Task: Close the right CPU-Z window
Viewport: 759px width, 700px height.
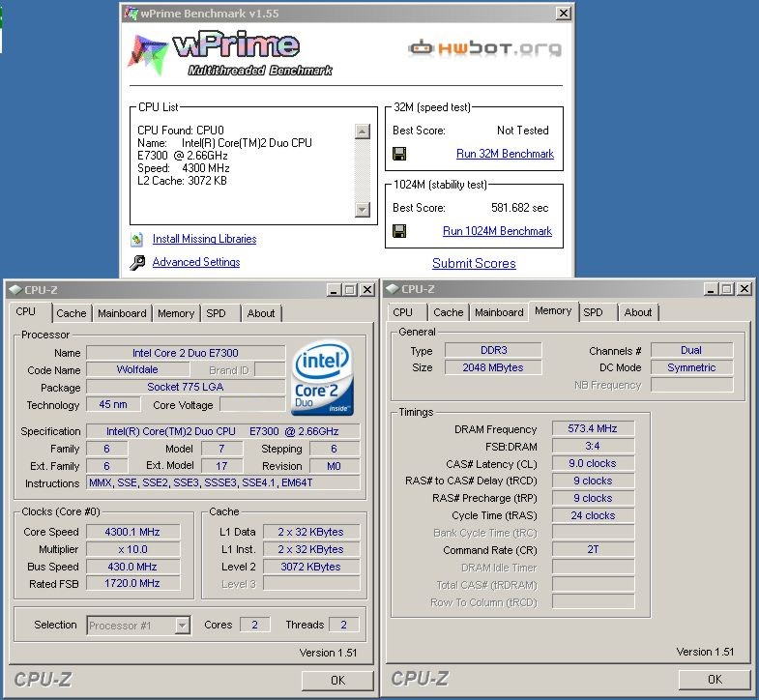Action: coord(744,289)
